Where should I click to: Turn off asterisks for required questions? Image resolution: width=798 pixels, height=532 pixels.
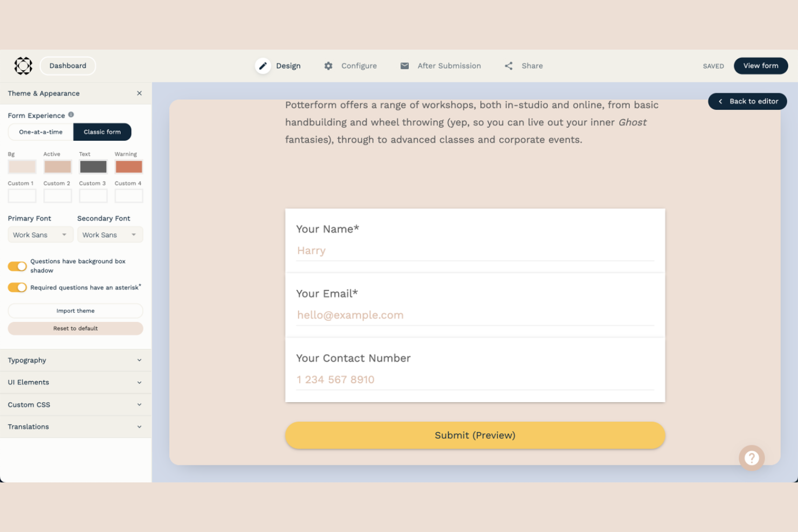pyautogui.click(x=17, y=287)
